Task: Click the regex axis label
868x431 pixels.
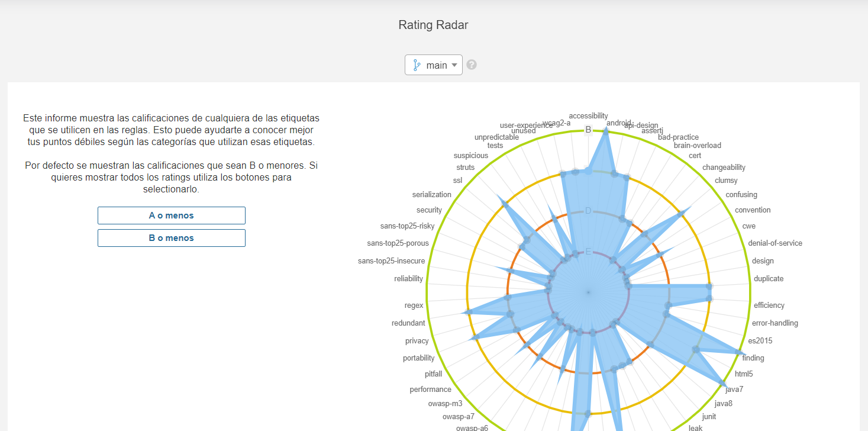Action: coord(414,305)
